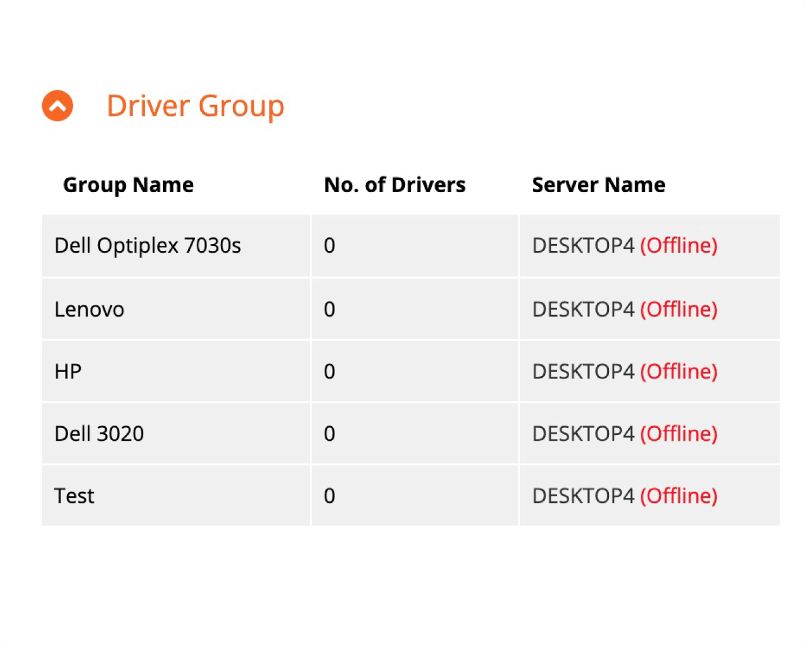This screenshot has width=812, height=653.
Task: Click the Lenovo row driver count
Action: [329, 310]
